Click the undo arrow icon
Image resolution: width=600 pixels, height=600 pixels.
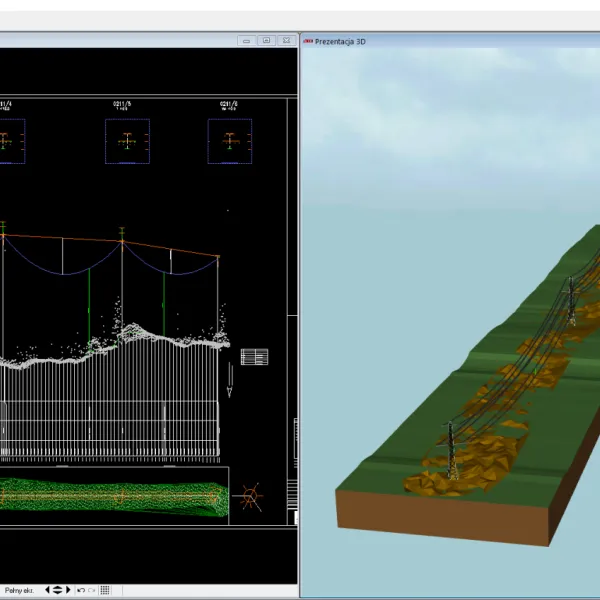pos(81,590)
